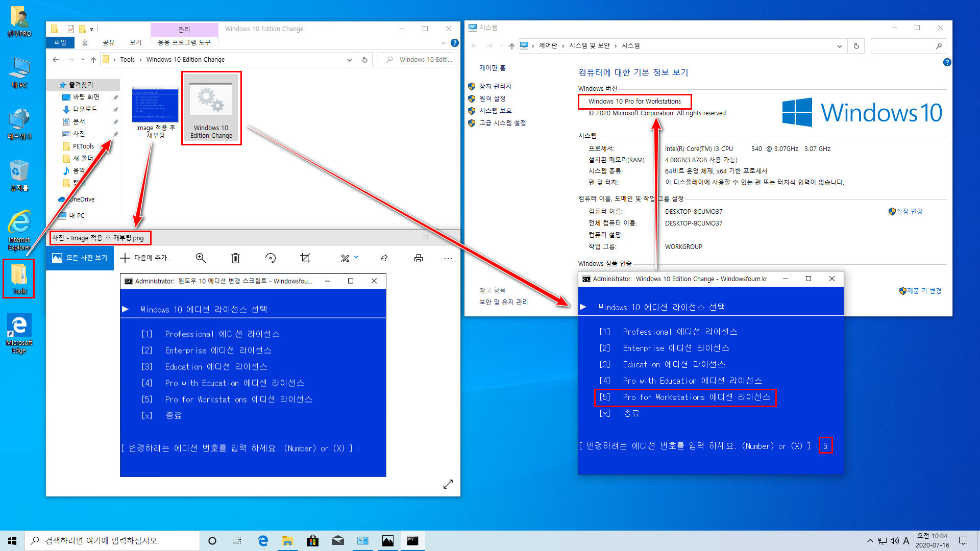980x551 pixels.
Task: Select OneDrive in navigation pane
Action: point(82,199)
